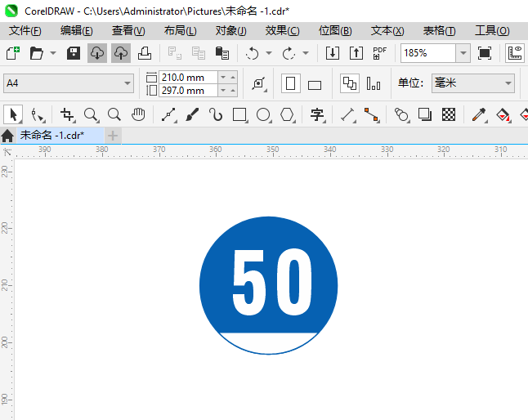Image resolution: width=528 pixels, height=420 pixels.
Task: Select the Crop tool
Action: tap(67, 114)
